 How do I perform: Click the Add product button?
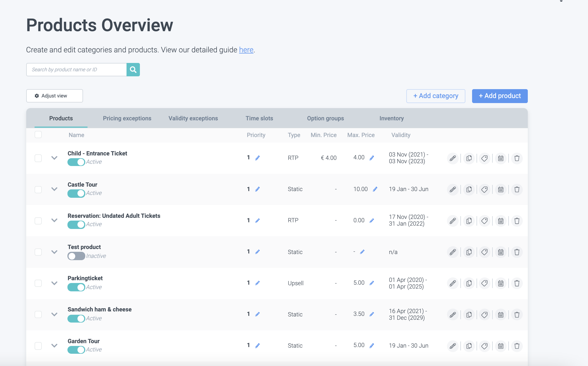click(x=500, y=96)
